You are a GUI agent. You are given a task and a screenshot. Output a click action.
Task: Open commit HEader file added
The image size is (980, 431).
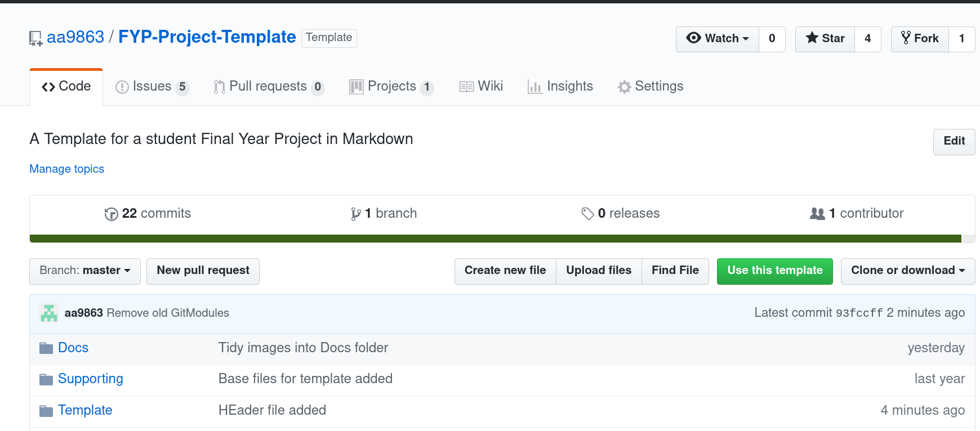[272, 411]
